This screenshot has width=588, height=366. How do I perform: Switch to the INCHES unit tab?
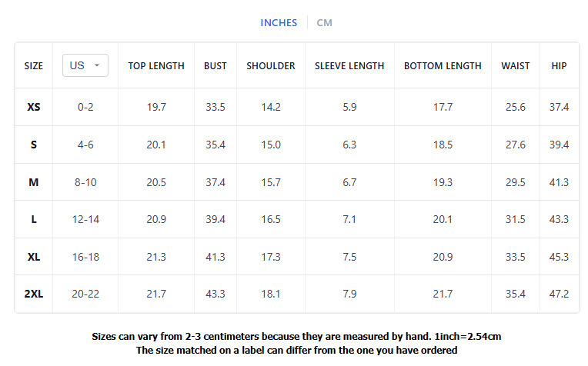point(279,22)
